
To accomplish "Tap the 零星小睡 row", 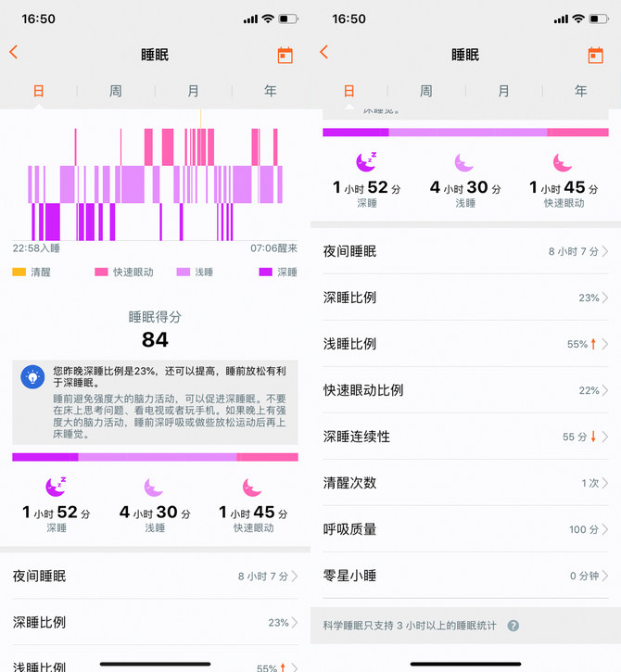I will (x=465, y=576).
